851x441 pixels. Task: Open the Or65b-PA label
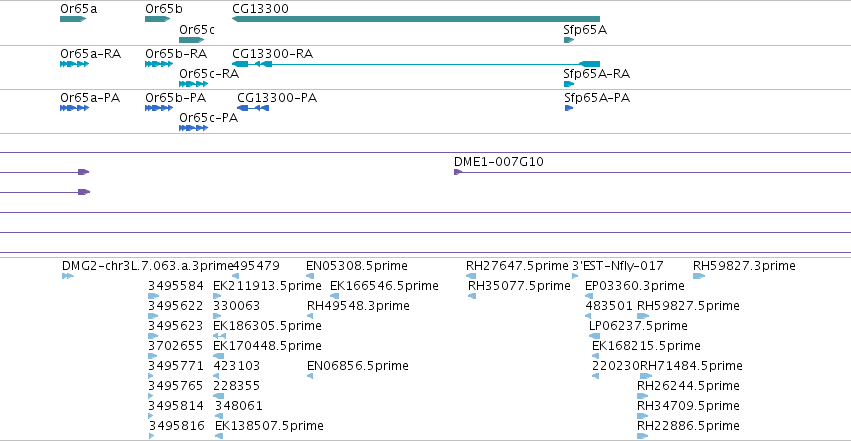[175, 98]
